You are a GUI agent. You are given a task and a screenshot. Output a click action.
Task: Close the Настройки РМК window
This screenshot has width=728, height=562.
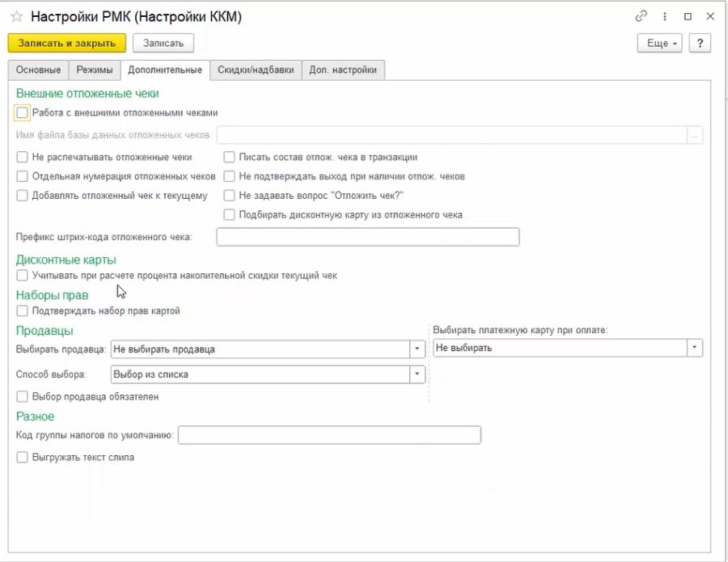710,17
